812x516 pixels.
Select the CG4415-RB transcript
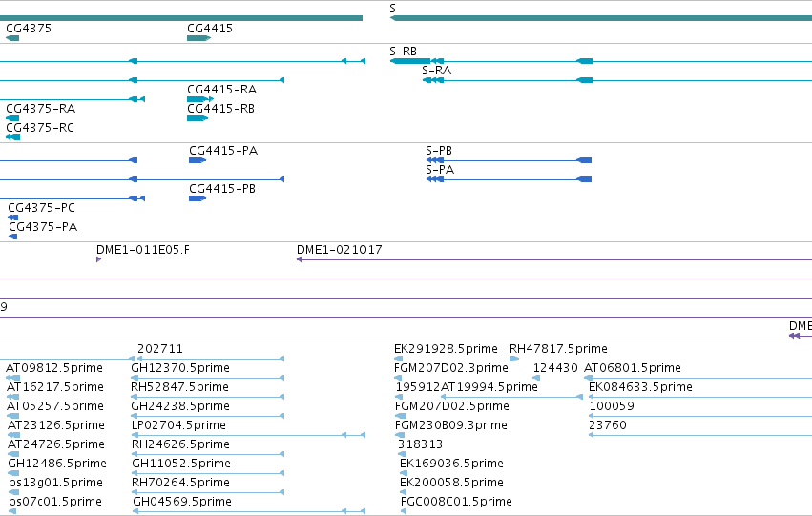pos(220,109)
